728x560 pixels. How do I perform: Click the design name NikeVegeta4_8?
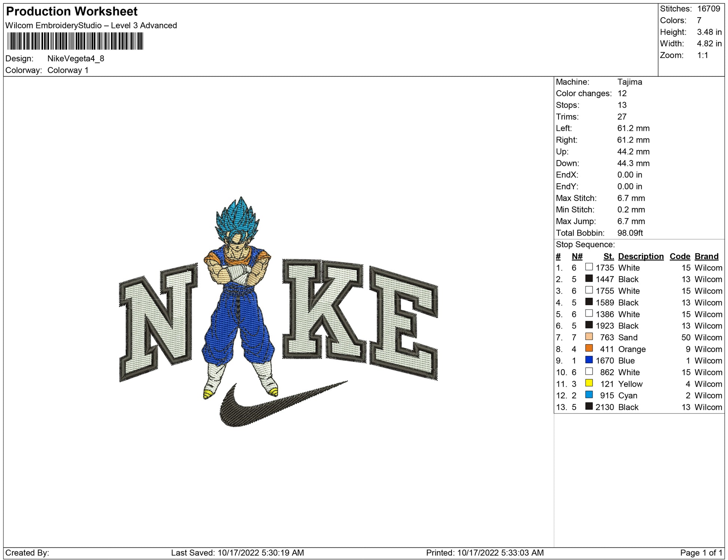click(76, 58)
